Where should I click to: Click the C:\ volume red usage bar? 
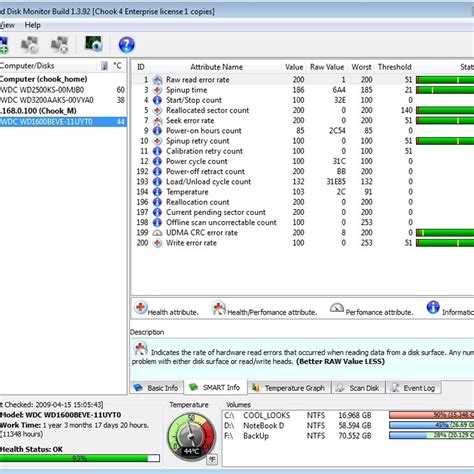tap(431, 415)
